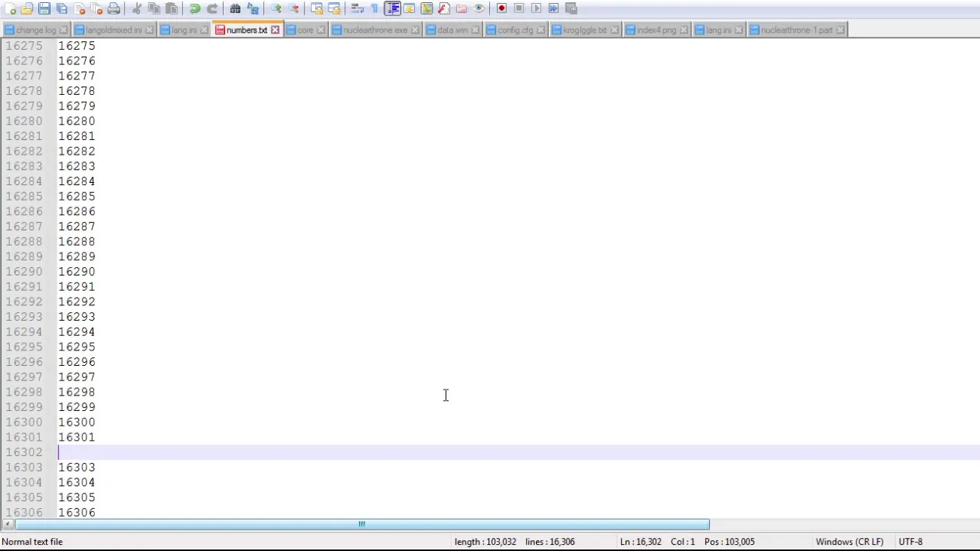Show the Function List panel

click(x=444, y=8)
